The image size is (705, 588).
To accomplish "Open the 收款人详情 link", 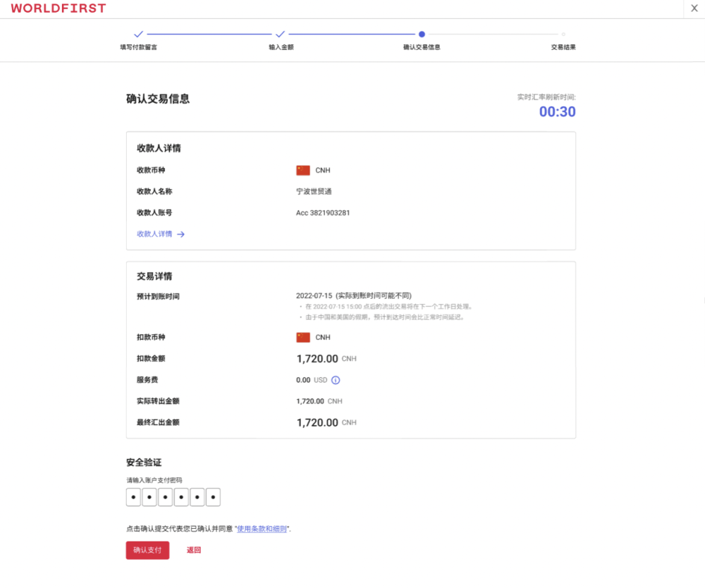I will (155, 234).
